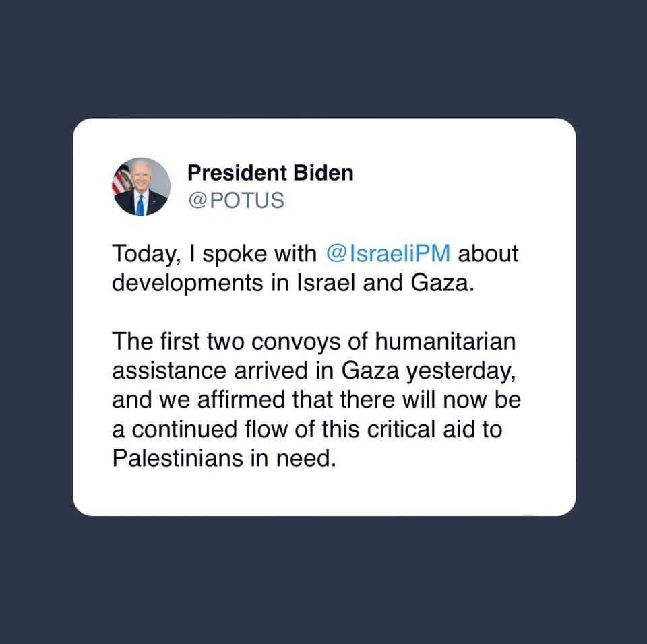
Task: Click the word "about" after the @IsraeliPM mention
Action: [488, 254]
